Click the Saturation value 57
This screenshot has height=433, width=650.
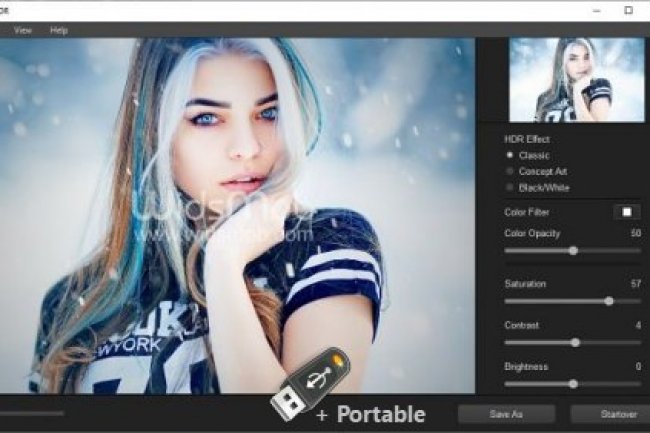[635, 284]
